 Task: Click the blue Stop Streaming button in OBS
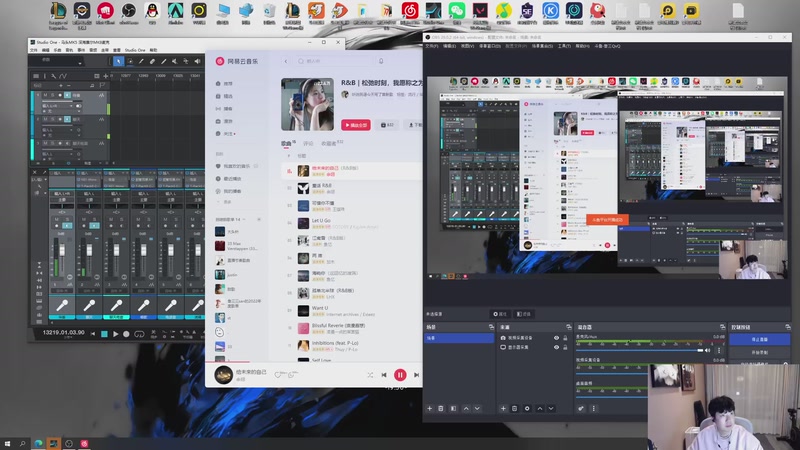tap(760, 339)
